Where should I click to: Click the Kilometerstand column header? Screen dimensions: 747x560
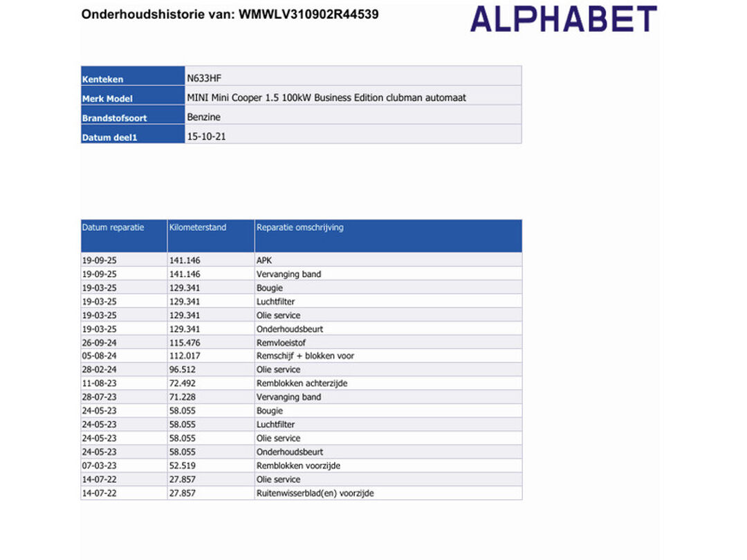click(198, 227)
